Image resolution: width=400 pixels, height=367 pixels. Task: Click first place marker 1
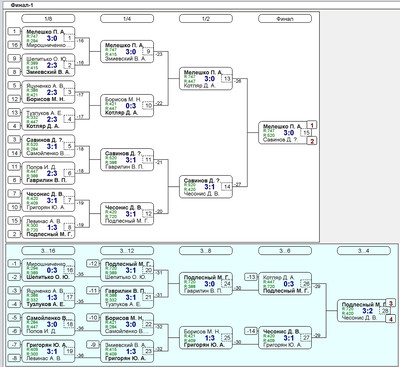312,125
